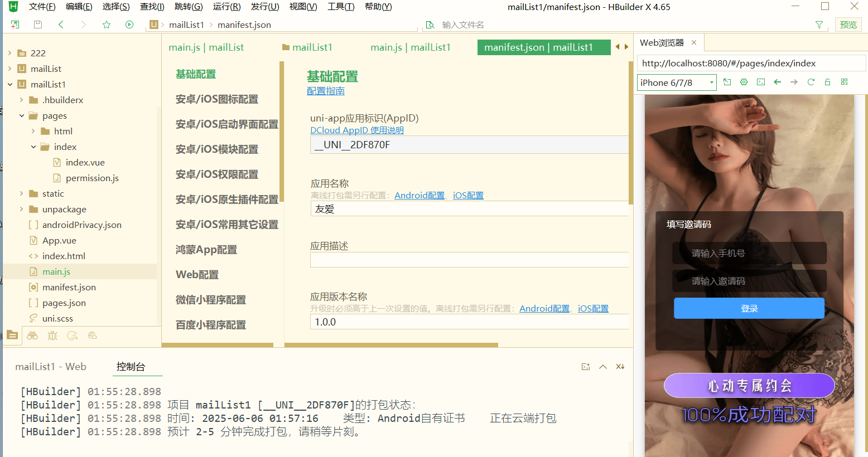Screen dimensions: 868x457
Task: Open the 编辑(E) menu
Action: coord(79,7)
